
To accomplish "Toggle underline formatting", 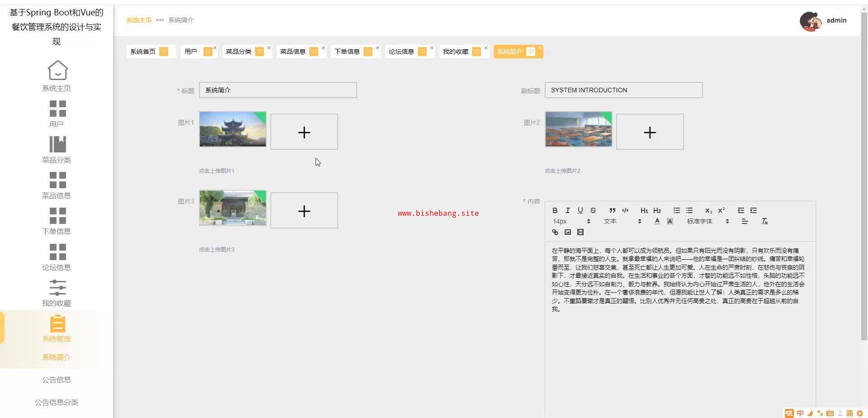I will pyautogui.click(x=580, y=210).
